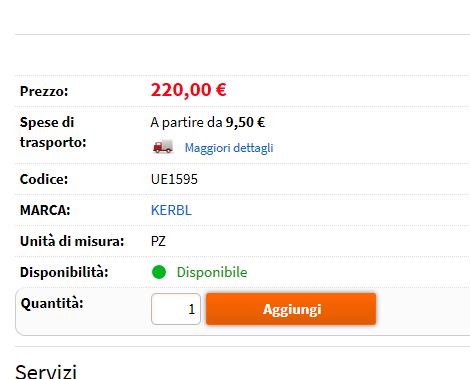Screen dimensions: 470x379
Task: Click the 220,00 € price
Action: pos(188,90)
